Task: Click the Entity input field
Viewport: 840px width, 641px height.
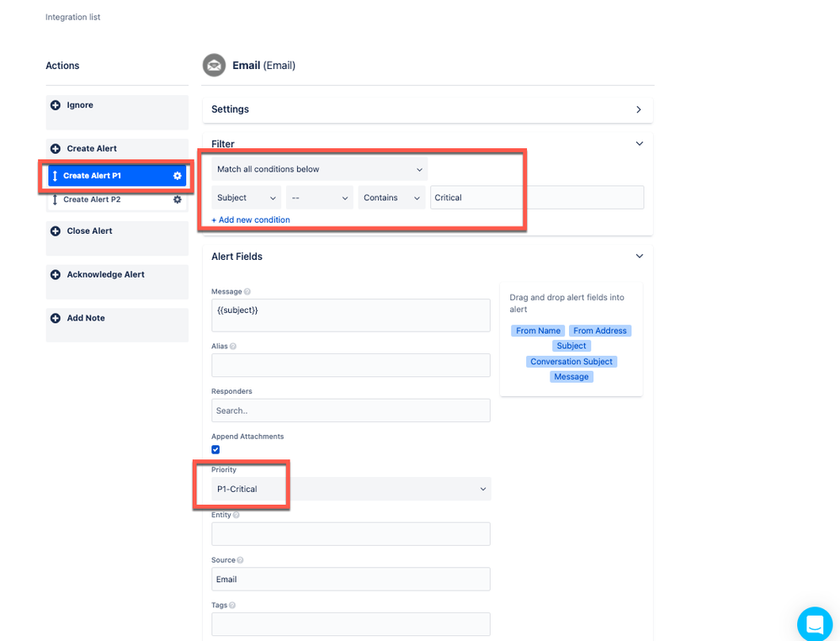Action: pyautogui.click(x=351, y=534)
